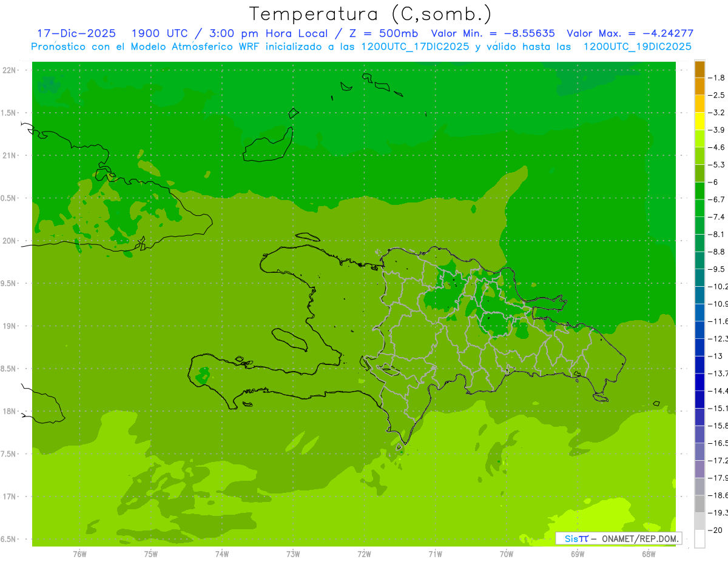The height and width of the screenshot is (562, 728).
Task: Click the "69W" longitude label
Action: point(578,554)
